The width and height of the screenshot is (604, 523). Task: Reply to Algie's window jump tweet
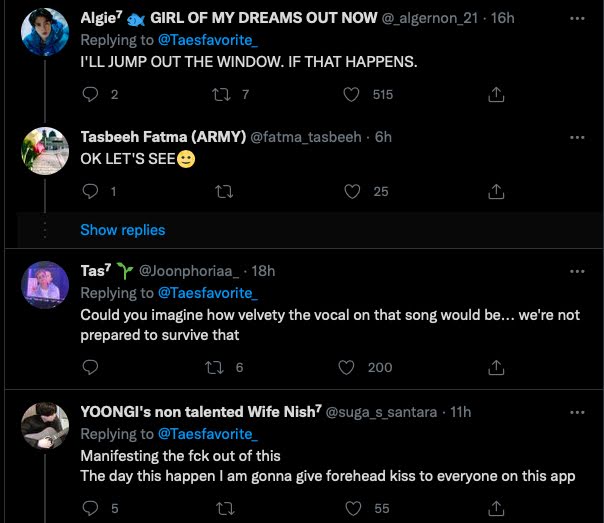tap(89, 95)
